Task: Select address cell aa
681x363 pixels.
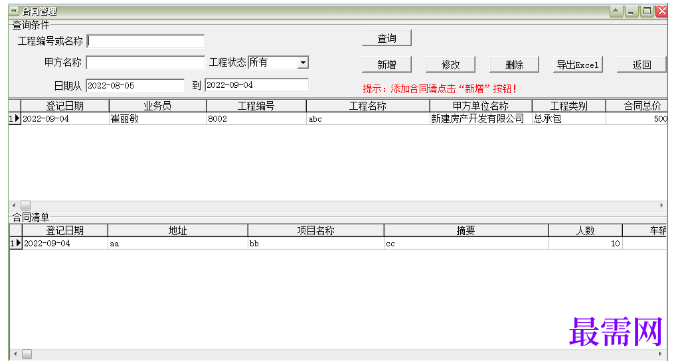Action: pos(178,243)
